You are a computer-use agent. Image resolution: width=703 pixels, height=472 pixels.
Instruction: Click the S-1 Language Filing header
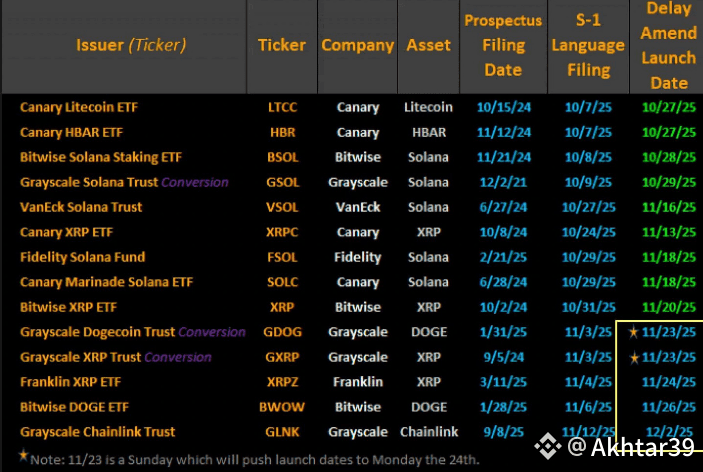pyautogui.click(x=587, y=45)
